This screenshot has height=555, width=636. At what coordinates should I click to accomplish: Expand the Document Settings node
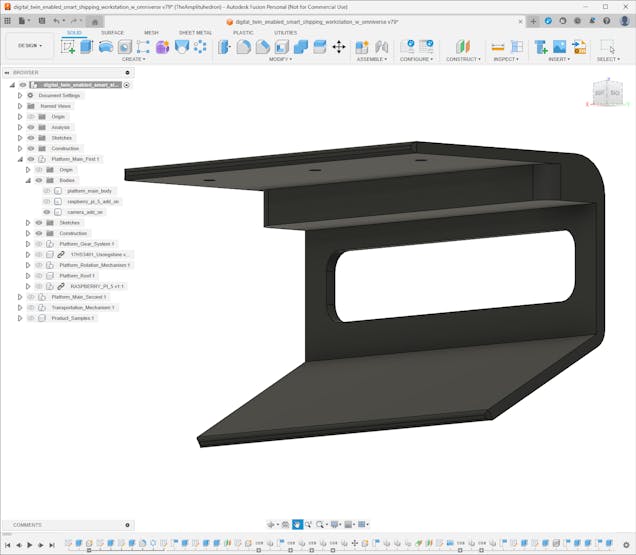(x=19, y=95)
